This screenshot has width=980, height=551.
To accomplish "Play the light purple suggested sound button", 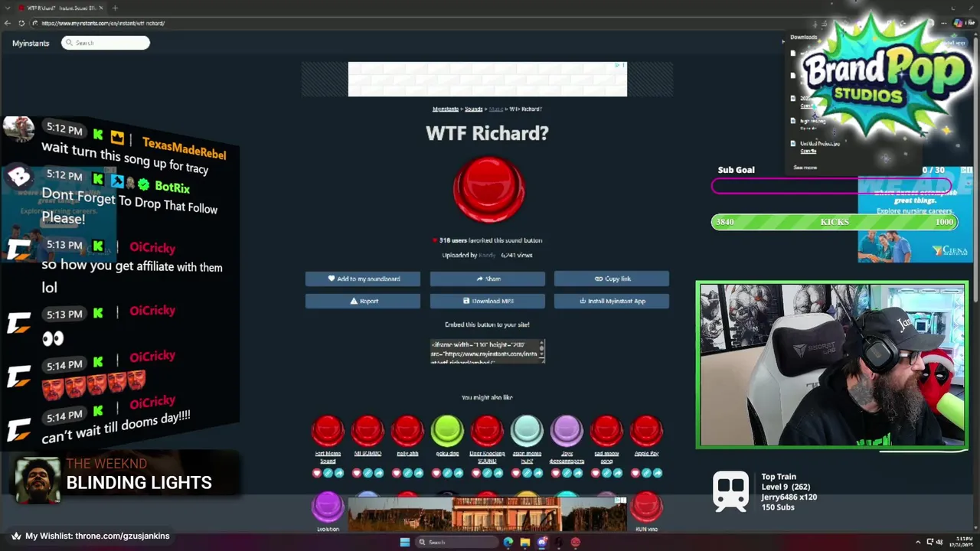I will (x=567, y=431).
